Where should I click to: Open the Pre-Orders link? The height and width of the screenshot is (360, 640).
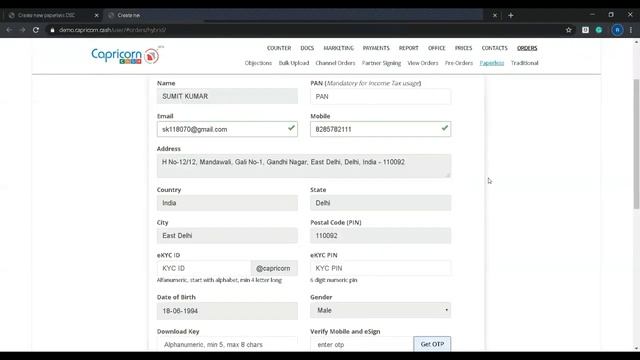tap(459, 63)
